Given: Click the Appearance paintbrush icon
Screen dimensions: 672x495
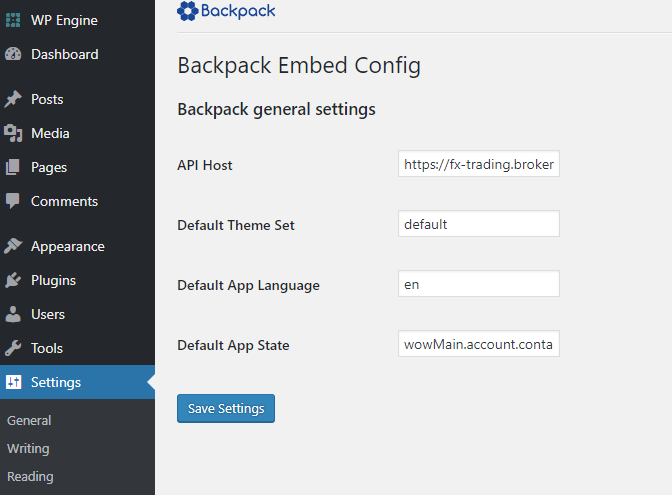Looking at the screenshot, I should (13, 246).
